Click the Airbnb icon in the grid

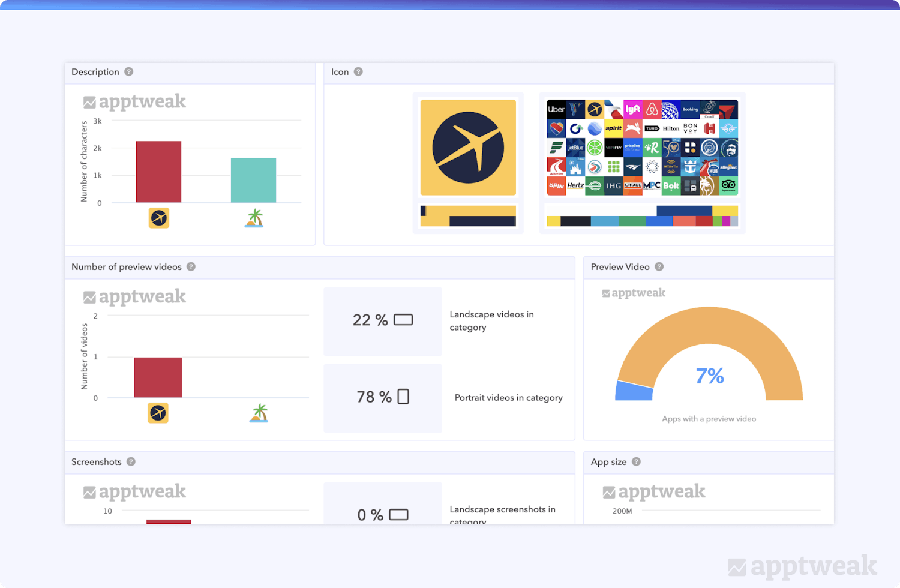coord(652,109)
